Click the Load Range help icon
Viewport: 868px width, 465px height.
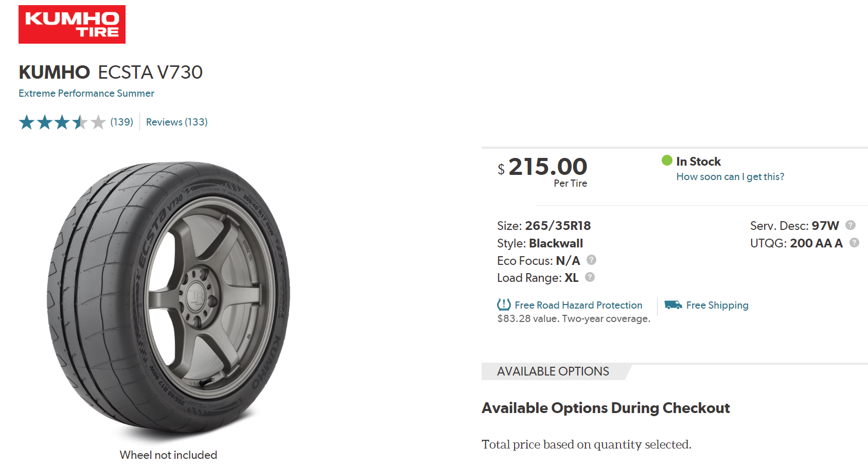pos(590,277)
